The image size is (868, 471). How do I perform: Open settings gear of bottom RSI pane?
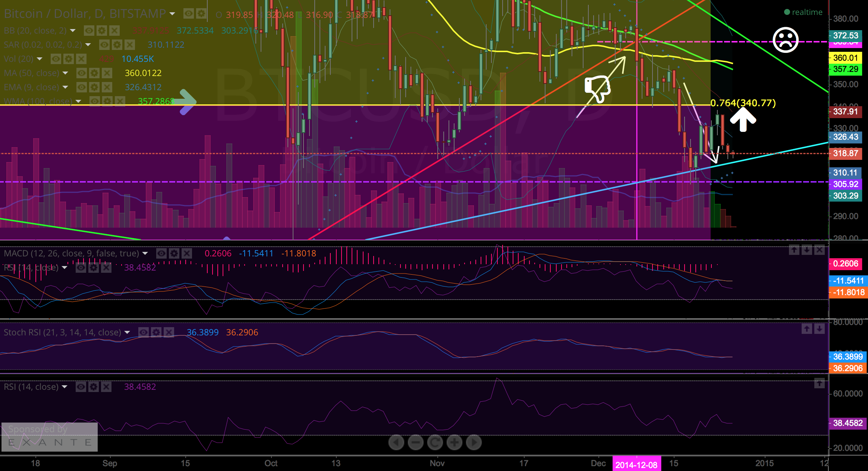[x=94, y=387]
